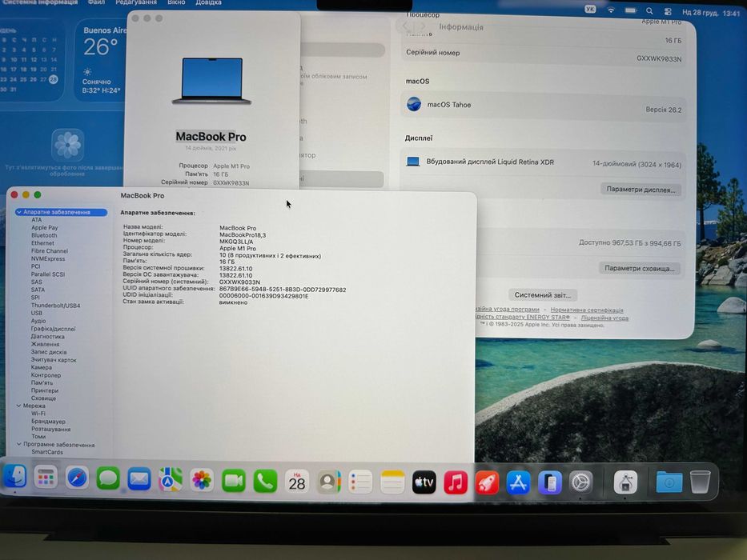
Task: Click the Параметри сховища button
Action: (640, 268)
